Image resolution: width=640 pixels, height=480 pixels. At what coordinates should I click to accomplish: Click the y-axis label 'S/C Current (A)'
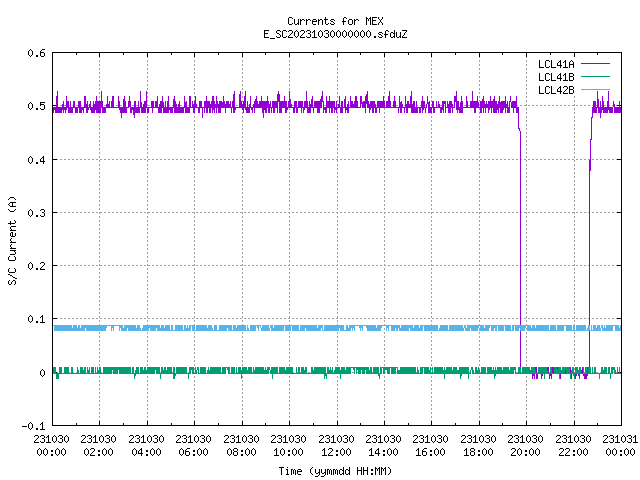pyautogui.click(x=13, y=240)
